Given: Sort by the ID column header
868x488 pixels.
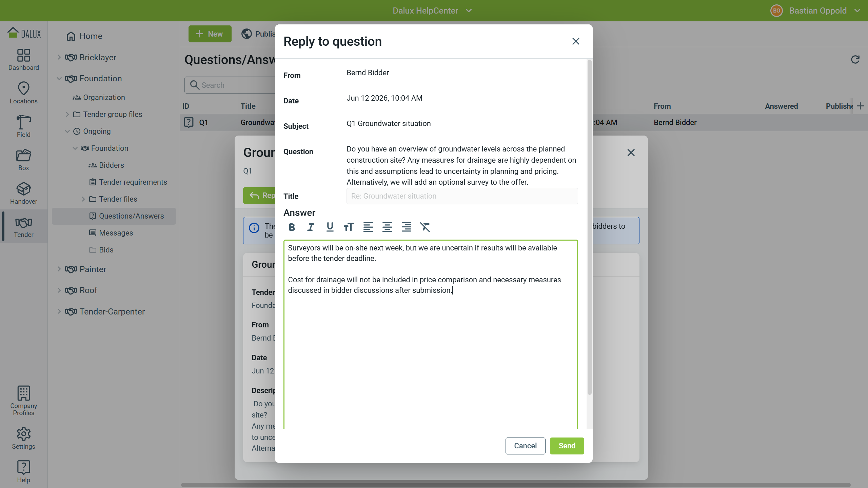Looking at the screenshot, I should click(185, 106).
